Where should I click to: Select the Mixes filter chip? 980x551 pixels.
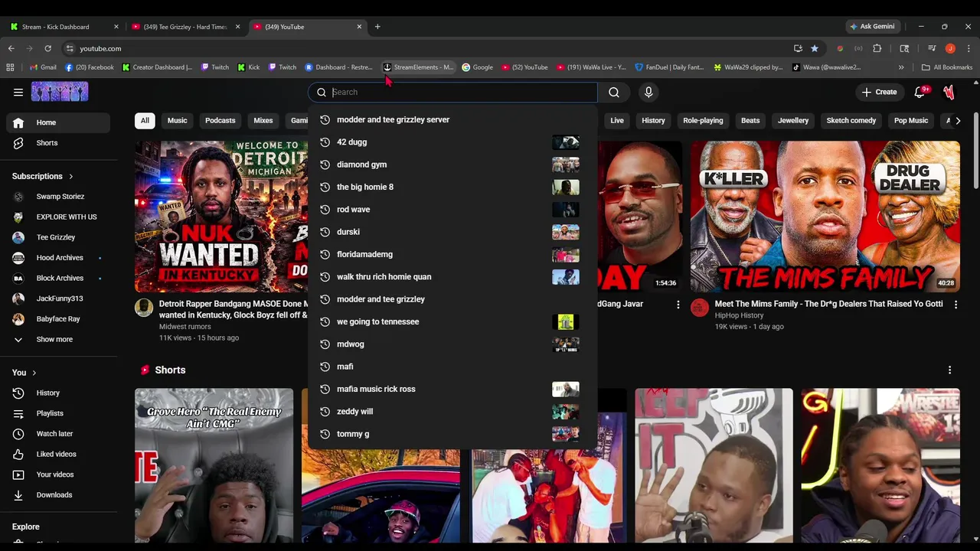(263, 121)
